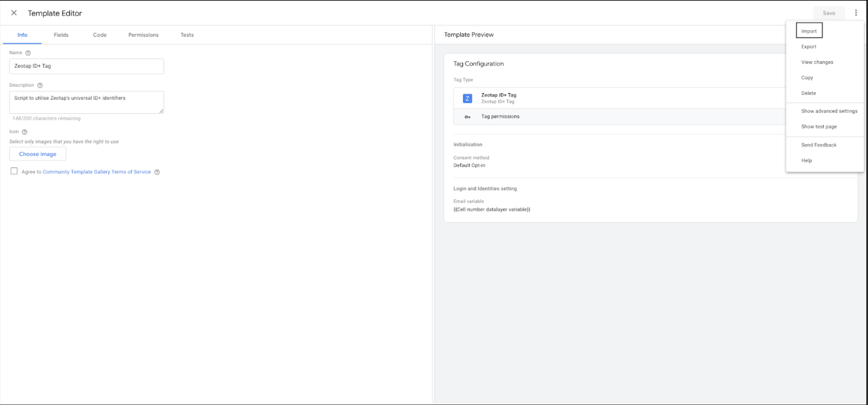Click the Save button
The width and height of the screenshot is (868, 405).
828,13
